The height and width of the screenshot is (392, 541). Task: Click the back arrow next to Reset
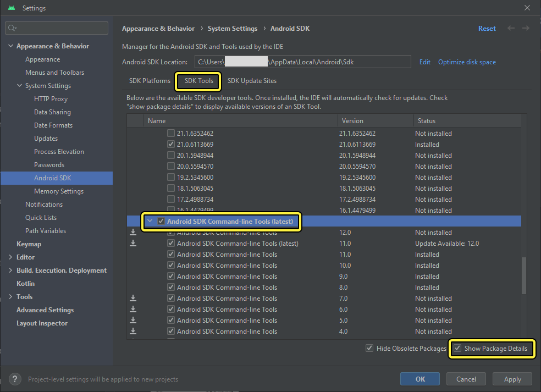(511, 28)
